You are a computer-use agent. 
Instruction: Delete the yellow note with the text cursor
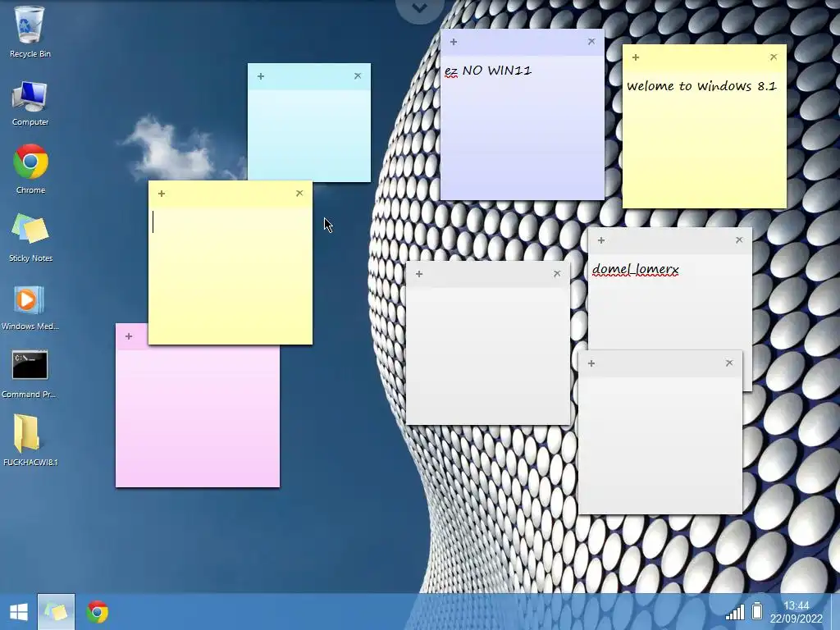[x=299, y=193]
